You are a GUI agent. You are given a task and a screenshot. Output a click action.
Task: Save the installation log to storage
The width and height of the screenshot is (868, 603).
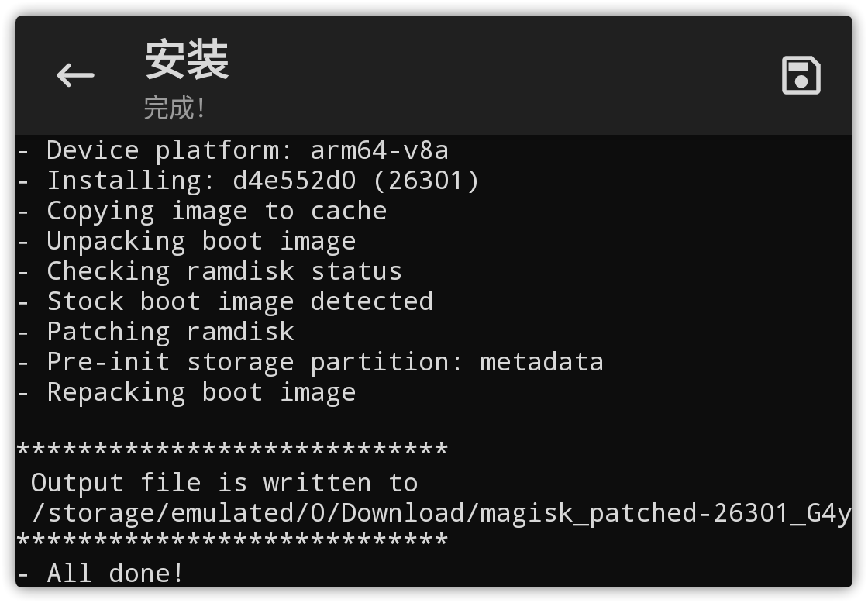[800, 74]
